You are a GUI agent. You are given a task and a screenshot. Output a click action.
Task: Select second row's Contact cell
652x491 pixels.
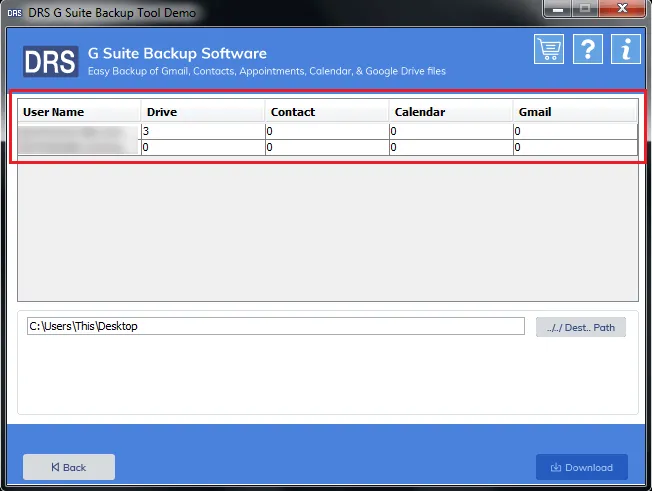[x=327, y=148]
